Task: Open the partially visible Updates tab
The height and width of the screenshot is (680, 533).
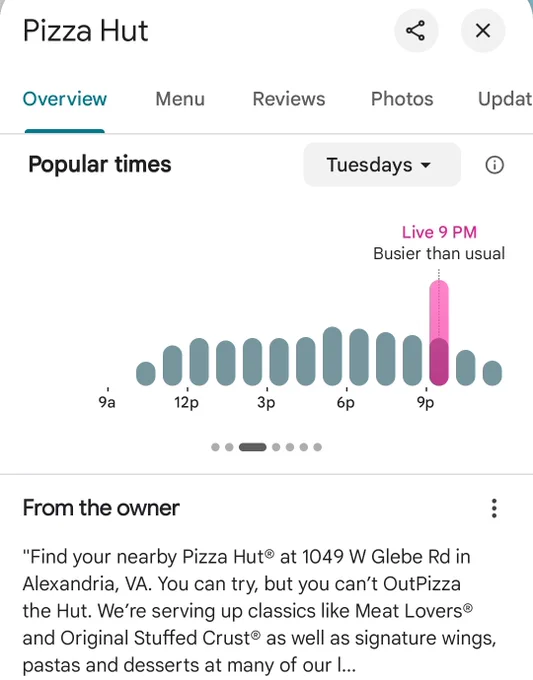Action: click(x=505, y=99)
